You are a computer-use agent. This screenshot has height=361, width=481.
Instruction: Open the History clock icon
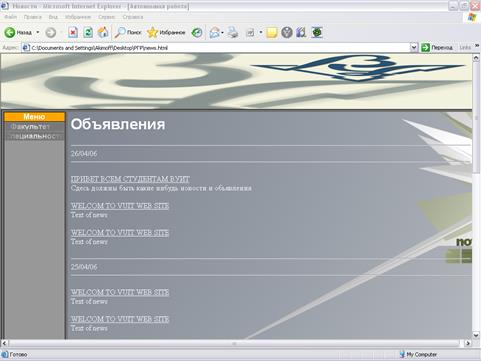coord(197,32)
